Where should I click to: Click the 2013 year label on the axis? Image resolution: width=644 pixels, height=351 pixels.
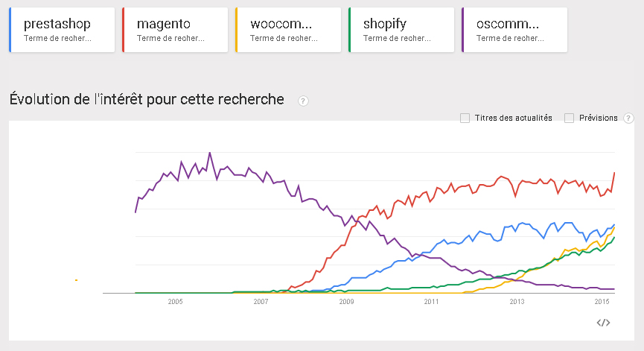click(517, 302)
